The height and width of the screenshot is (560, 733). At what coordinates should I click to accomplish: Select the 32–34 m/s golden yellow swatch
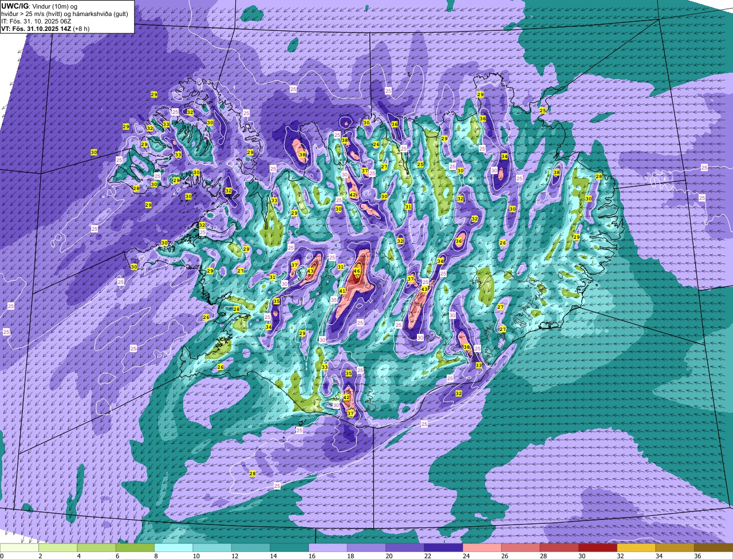point(636,548)
